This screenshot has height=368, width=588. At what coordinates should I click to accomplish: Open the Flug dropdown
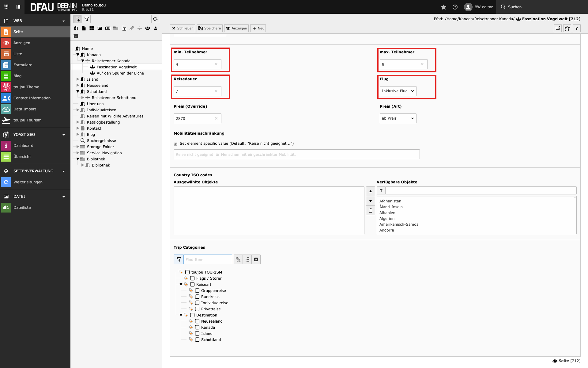point(398,91)
